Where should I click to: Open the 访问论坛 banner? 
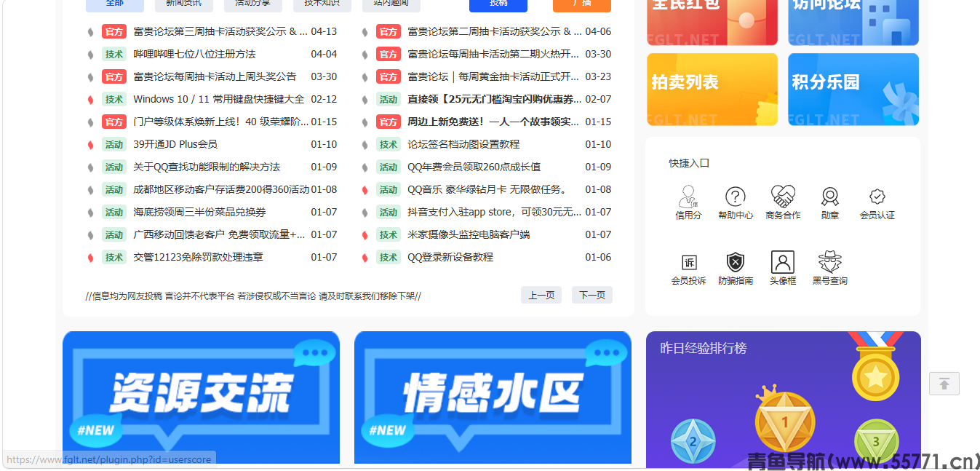click(x=853, y=23)
